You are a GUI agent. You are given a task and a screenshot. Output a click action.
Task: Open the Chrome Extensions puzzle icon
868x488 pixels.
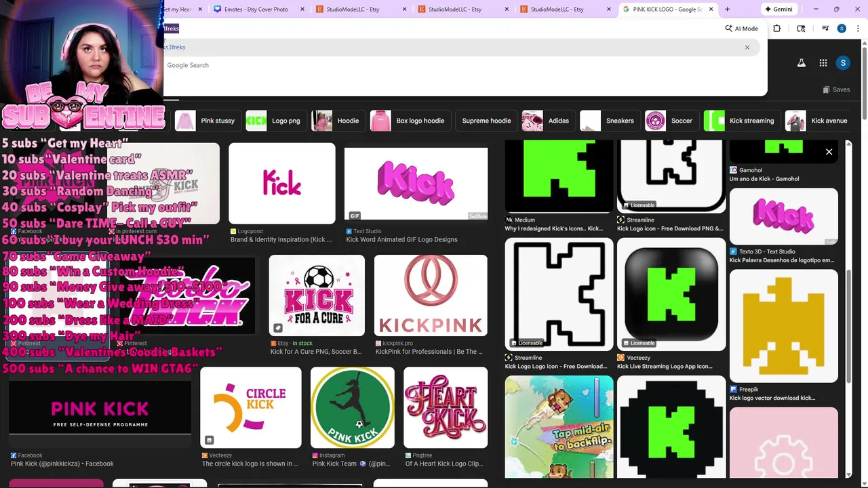[x=777, y=28]
